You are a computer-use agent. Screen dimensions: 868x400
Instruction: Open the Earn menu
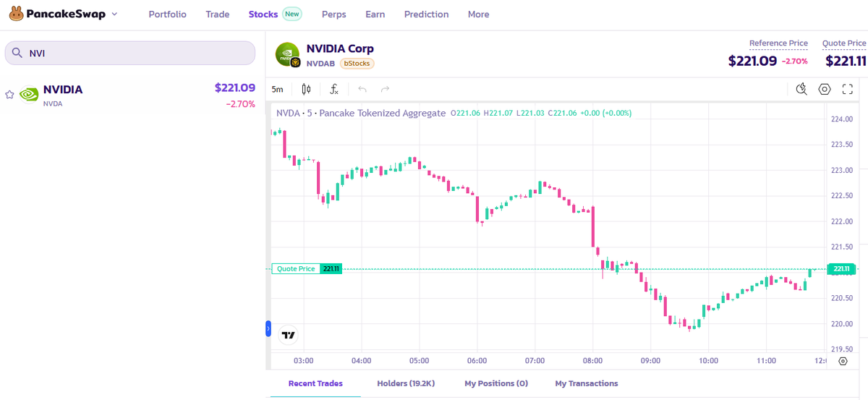pyautogui.click(x=375, y=14)
